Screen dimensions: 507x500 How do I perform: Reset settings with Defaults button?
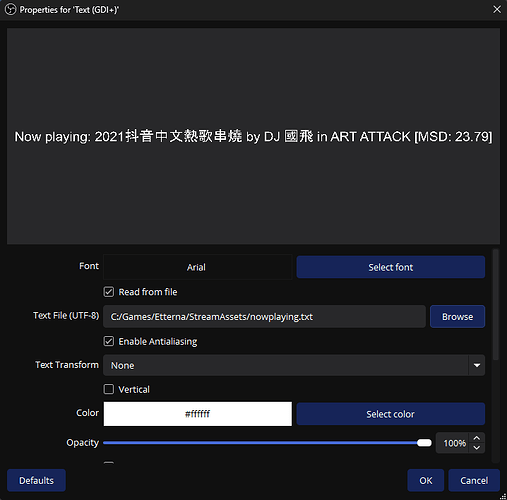(36, 480)
